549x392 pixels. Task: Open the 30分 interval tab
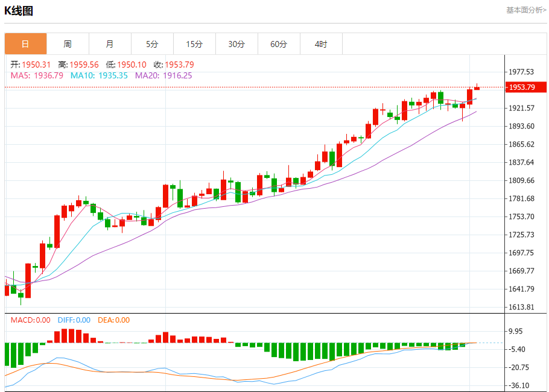coord(236,44)
